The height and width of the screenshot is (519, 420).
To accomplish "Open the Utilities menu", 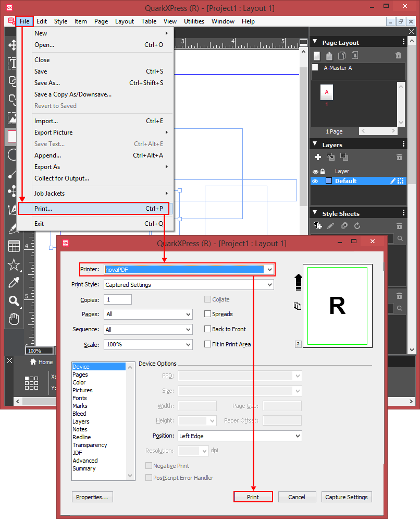I will [194, 21].
